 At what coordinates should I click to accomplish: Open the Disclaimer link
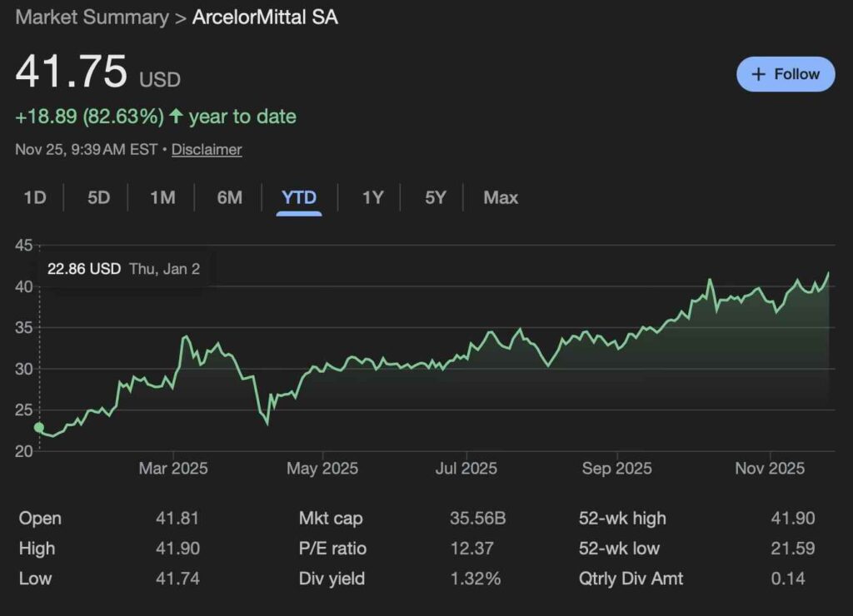coord(207,150)
